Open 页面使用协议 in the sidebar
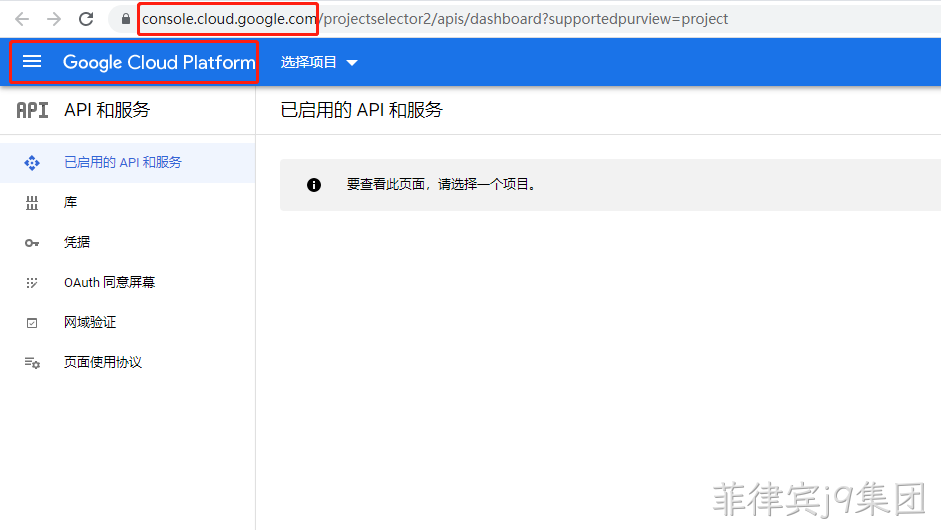 pyautogui.click(x=127, y=362)
